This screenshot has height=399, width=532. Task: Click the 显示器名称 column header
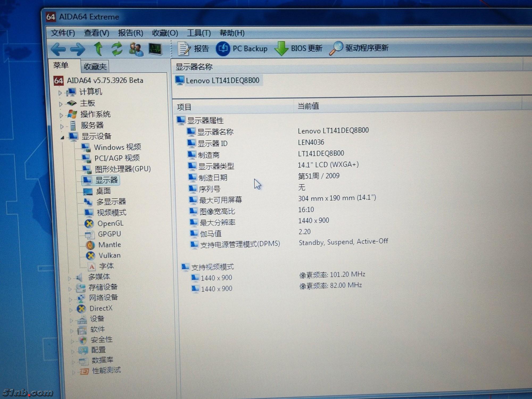click(x=347, y=66)
